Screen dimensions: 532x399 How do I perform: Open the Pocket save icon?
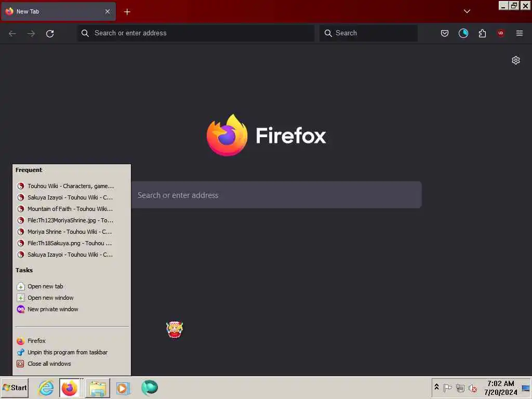tap(445, 33)
